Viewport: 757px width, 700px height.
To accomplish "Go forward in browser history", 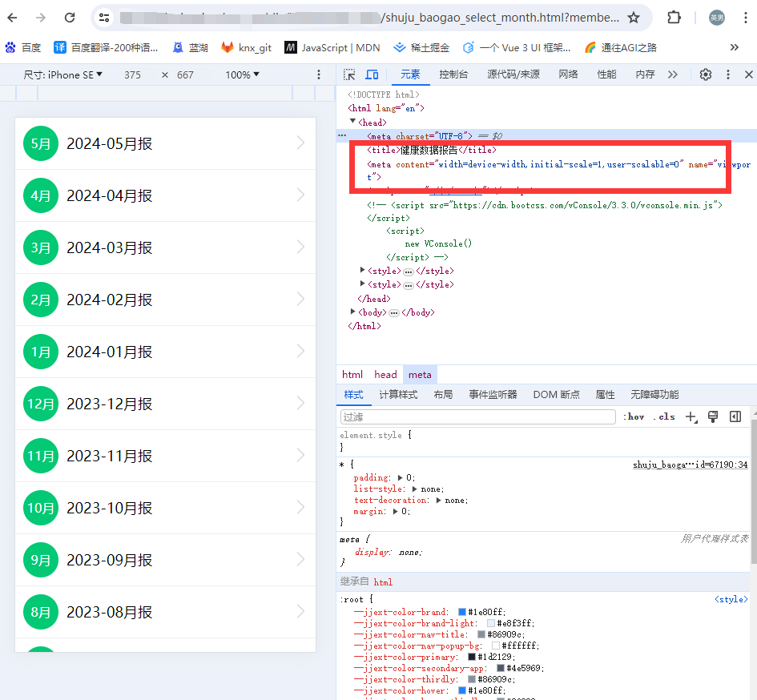I will click(41, 18).
